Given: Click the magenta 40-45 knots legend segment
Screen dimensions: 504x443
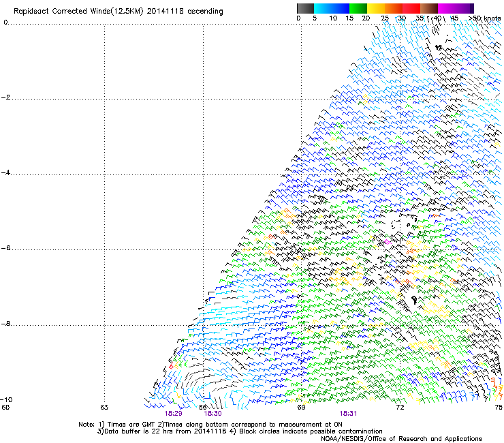Looking at the screenshot, I should pos(447,8).
